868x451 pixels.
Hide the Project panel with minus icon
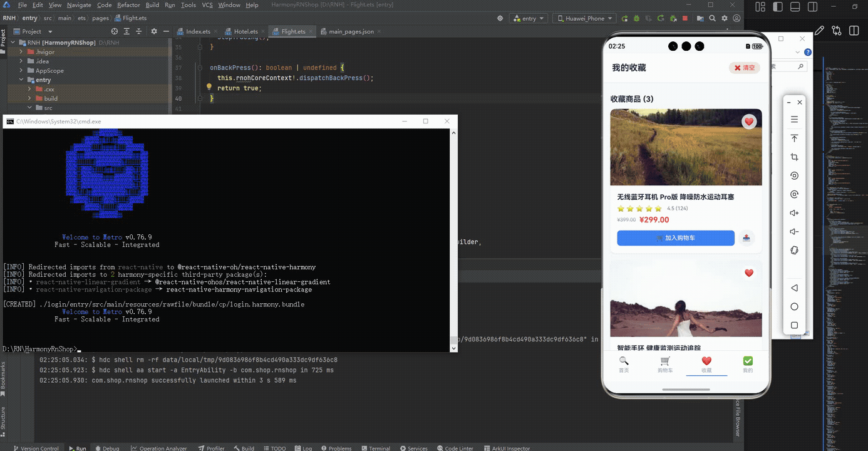(166, 31)
